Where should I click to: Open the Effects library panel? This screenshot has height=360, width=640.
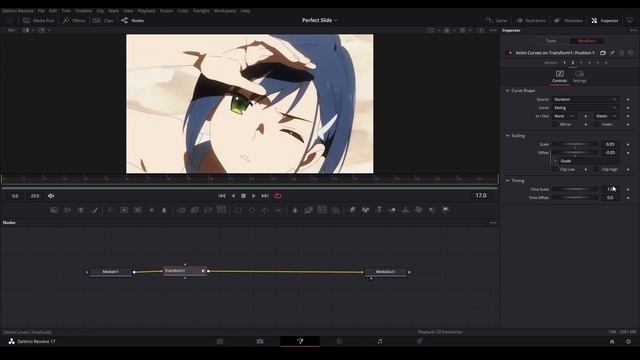click(x=74, y=20)
